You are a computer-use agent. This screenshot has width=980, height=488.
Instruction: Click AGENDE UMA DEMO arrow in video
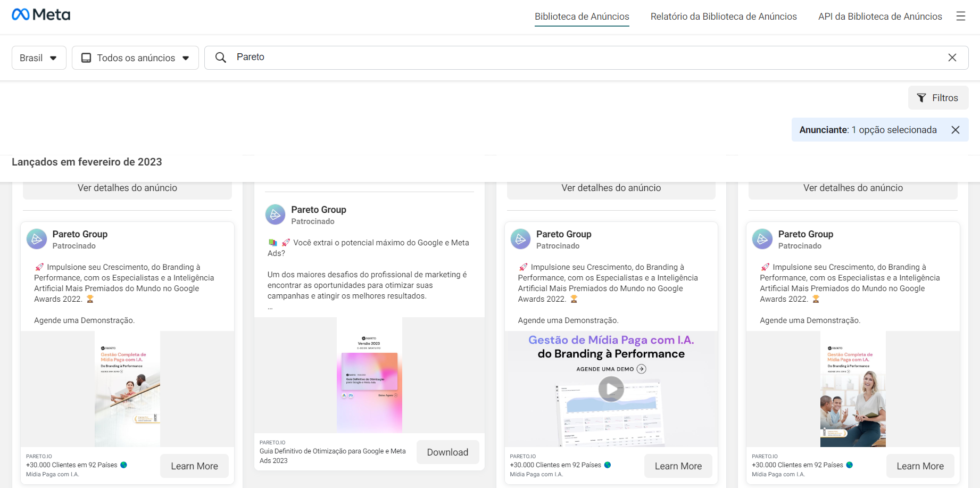(x=641, y=369)
